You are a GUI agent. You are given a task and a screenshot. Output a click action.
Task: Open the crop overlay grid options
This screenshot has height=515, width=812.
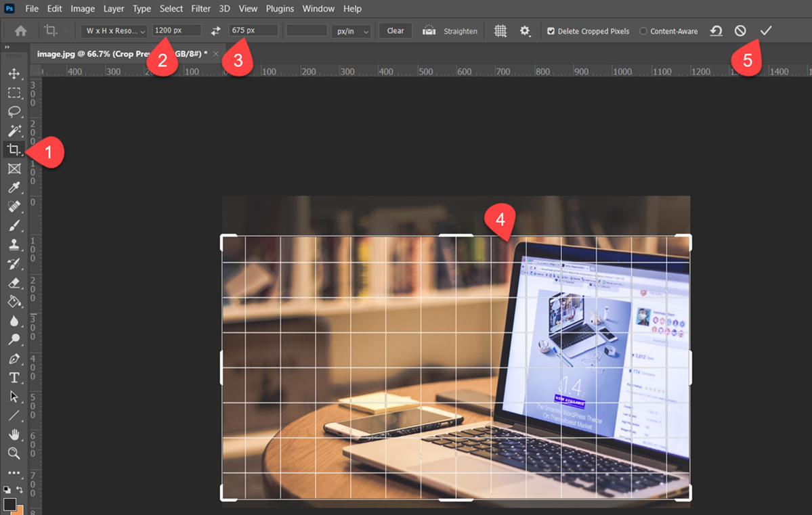500,31
